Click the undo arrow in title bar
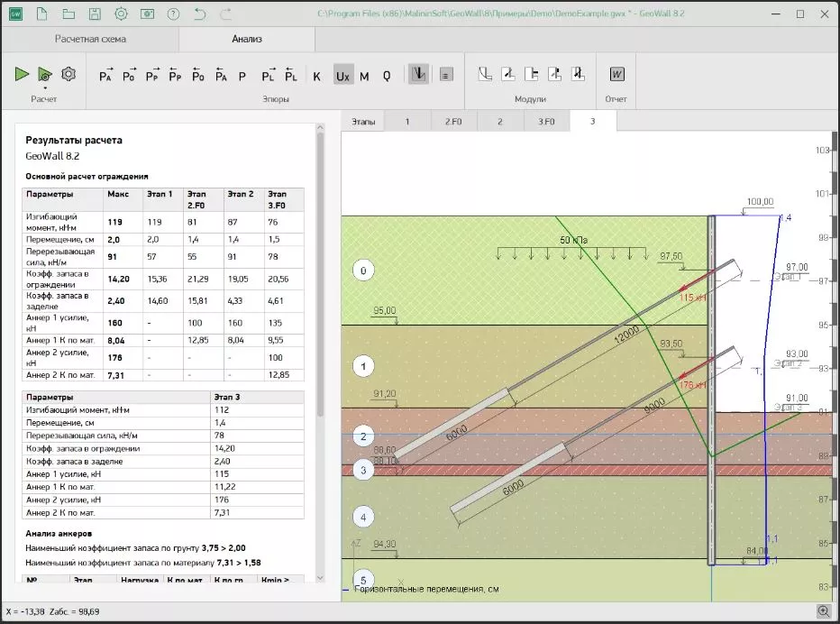The image size is (840, 624). click(199, 14)
